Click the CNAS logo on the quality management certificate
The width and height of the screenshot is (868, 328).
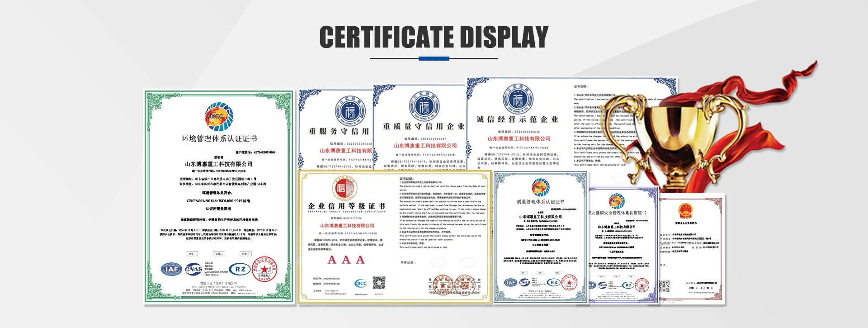(x=524, y=282)
